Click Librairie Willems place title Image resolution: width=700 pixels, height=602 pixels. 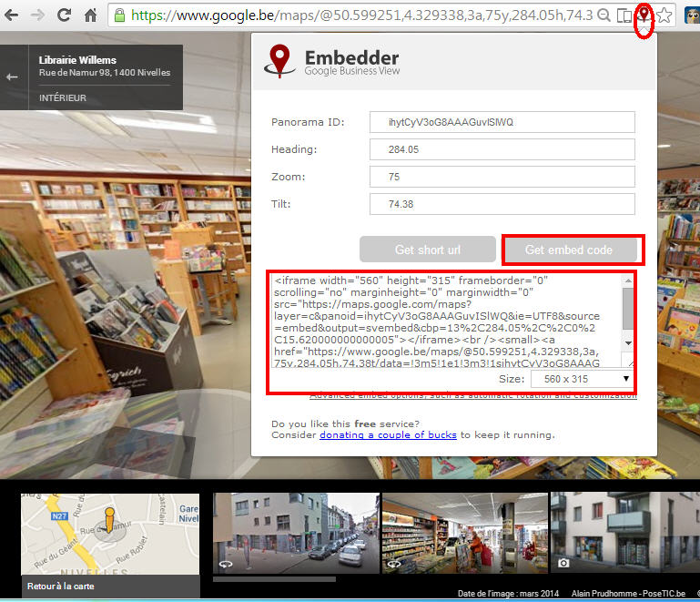tap(77, 60)
